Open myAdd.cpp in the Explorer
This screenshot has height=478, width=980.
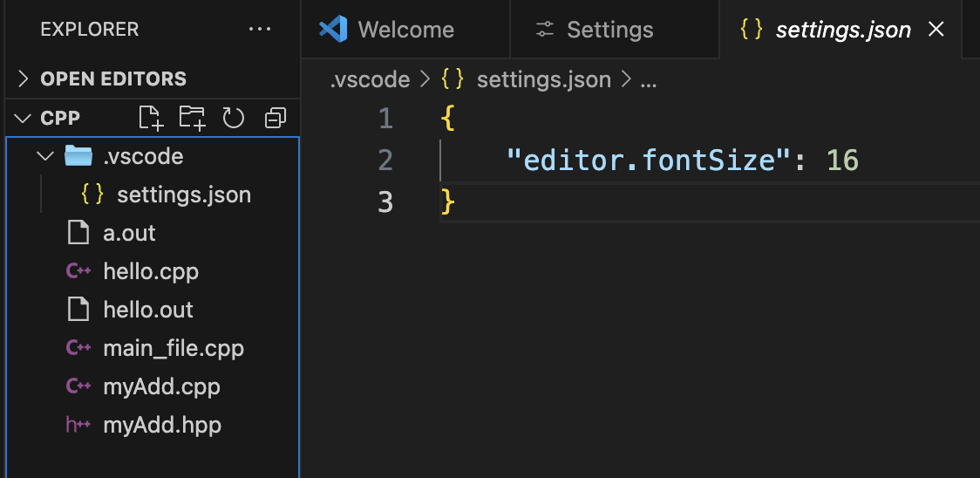pyautogui.click(x=153, y=386)
